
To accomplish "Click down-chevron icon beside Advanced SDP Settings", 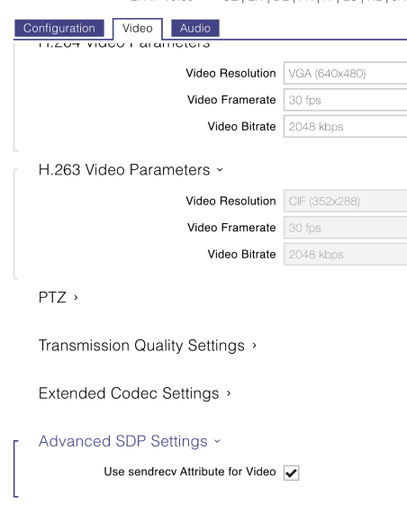I will click(x=217, y=441).
